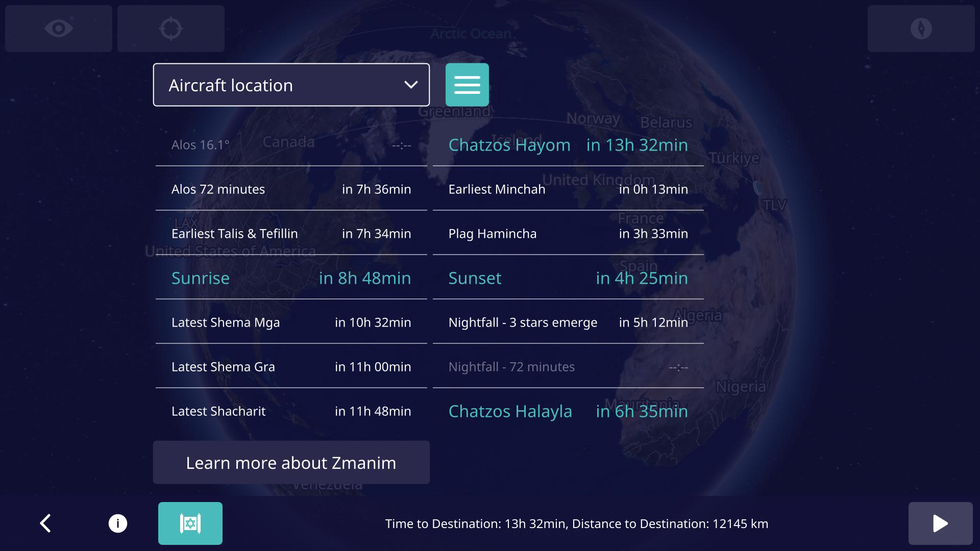Click the crosshair aircraft-centering icon
Screen dimensions: 980x551
pyautogui.click(x=170, y=28)
